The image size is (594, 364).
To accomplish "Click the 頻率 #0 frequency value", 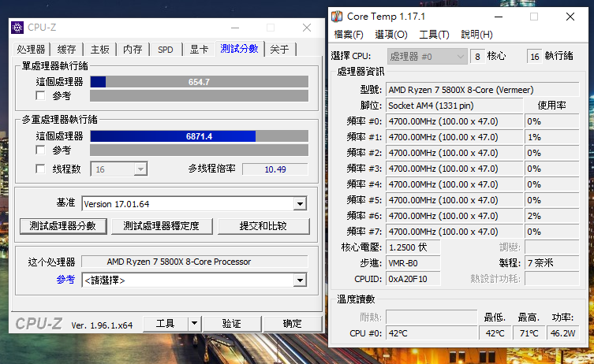I will click(x=454, y=121).
